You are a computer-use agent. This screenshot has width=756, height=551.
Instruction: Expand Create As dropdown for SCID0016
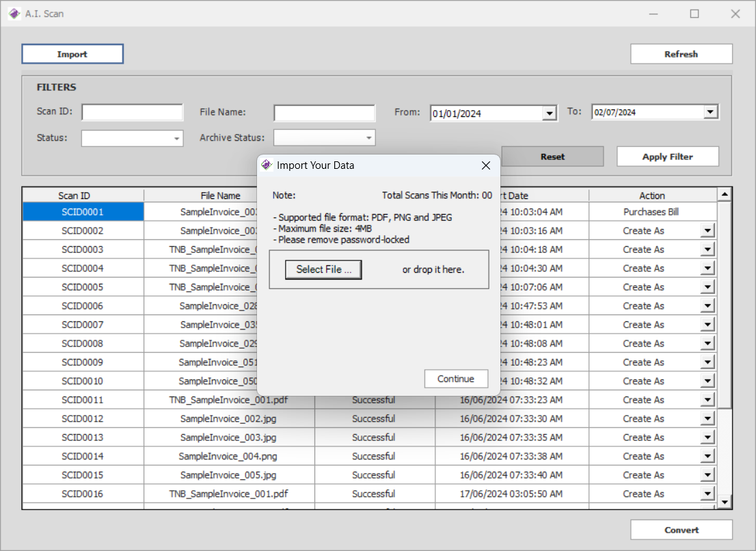707,494
